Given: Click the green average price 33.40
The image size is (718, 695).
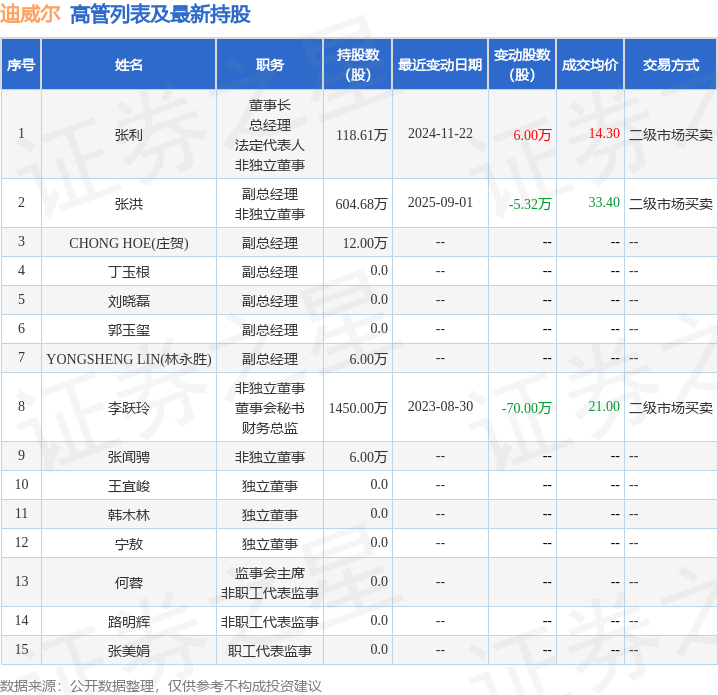Looking at the screenshot, I should pos(604,202).
